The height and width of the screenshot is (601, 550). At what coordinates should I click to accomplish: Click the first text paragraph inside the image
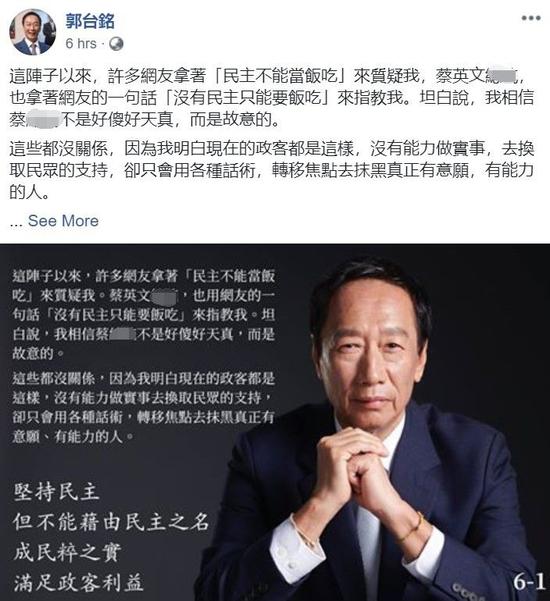143,314
